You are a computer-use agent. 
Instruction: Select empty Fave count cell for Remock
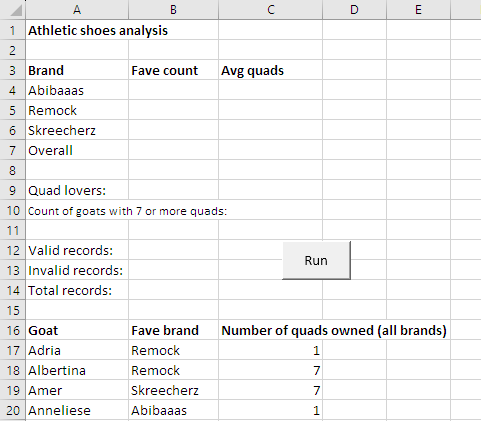(173, 110)
